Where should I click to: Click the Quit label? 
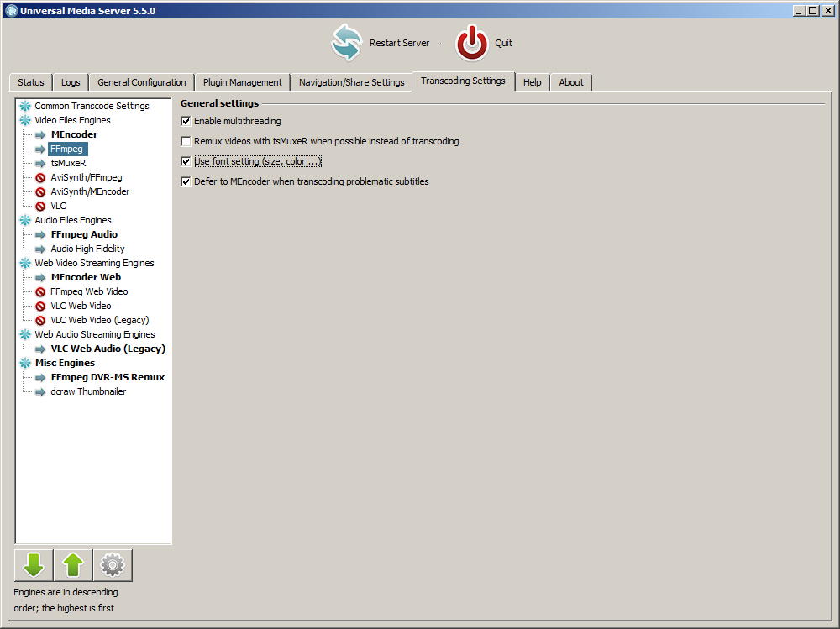[503, 43]
